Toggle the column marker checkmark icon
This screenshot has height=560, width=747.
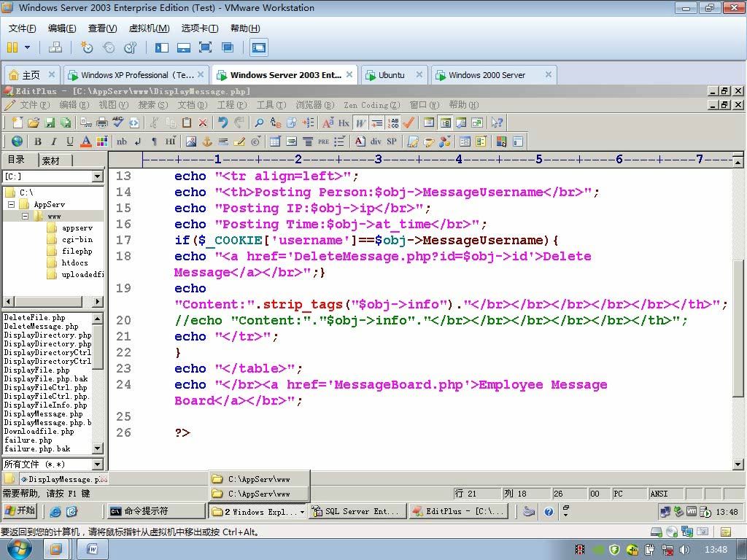click(409, 122)
